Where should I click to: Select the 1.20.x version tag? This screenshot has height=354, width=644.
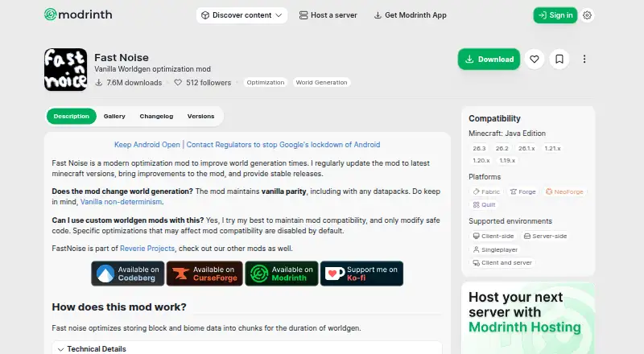(481, 161)
